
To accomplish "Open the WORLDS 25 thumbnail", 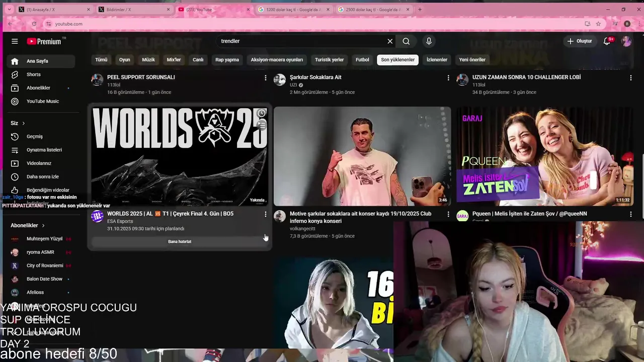I will click(x=180, y=156).
